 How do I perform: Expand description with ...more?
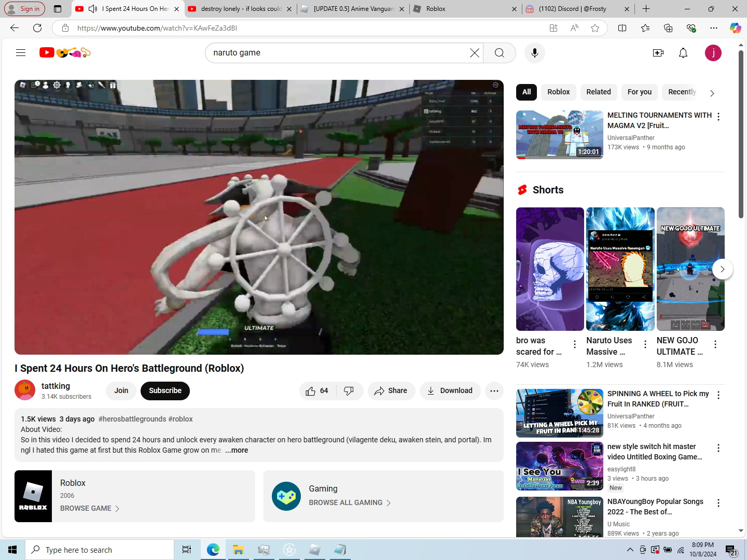click(237, 450)
